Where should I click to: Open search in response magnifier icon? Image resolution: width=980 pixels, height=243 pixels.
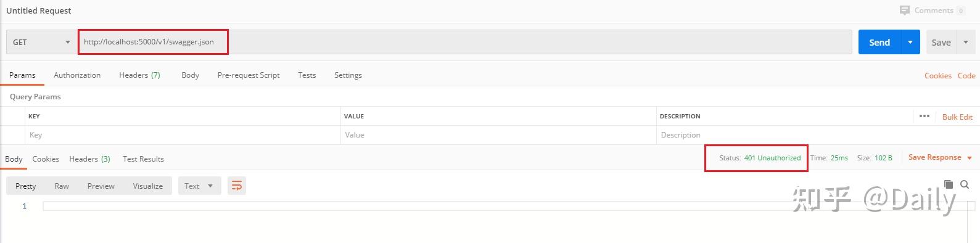pyautogui.click(x=965, y=184)
